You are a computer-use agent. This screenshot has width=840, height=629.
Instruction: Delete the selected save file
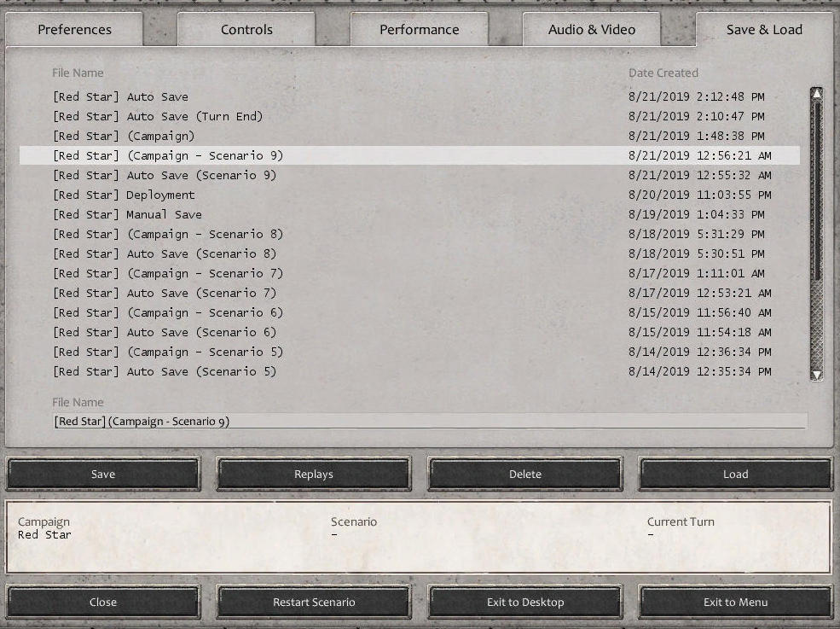click(524, 475)
